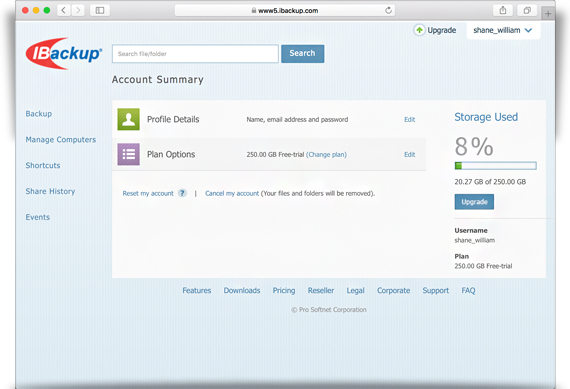The width and height of the screenshot is (570, 389).
Task: Click the "Name, email address and password" text
Action: 297,120
